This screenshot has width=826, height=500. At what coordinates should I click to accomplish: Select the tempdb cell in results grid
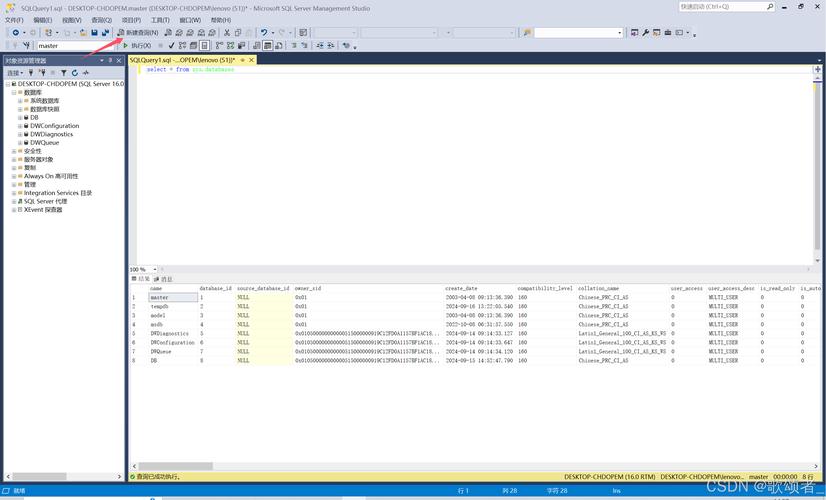tap(160, 306)
